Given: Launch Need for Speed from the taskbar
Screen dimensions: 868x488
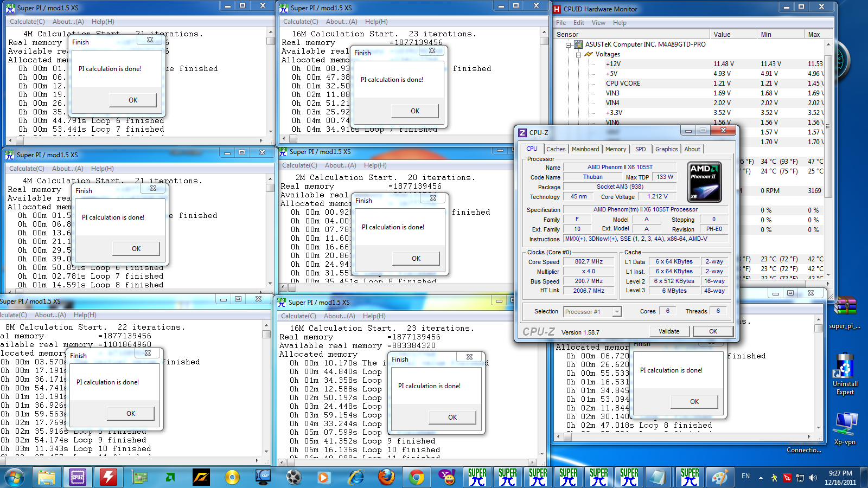Looking at the screenshot, I should point(201,477).
